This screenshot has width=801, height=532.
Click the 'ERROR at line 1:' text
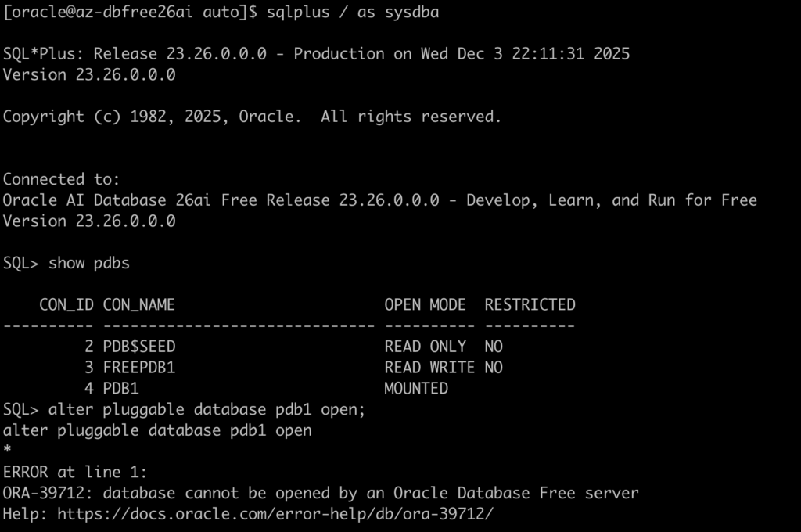(x=75, y=472)
